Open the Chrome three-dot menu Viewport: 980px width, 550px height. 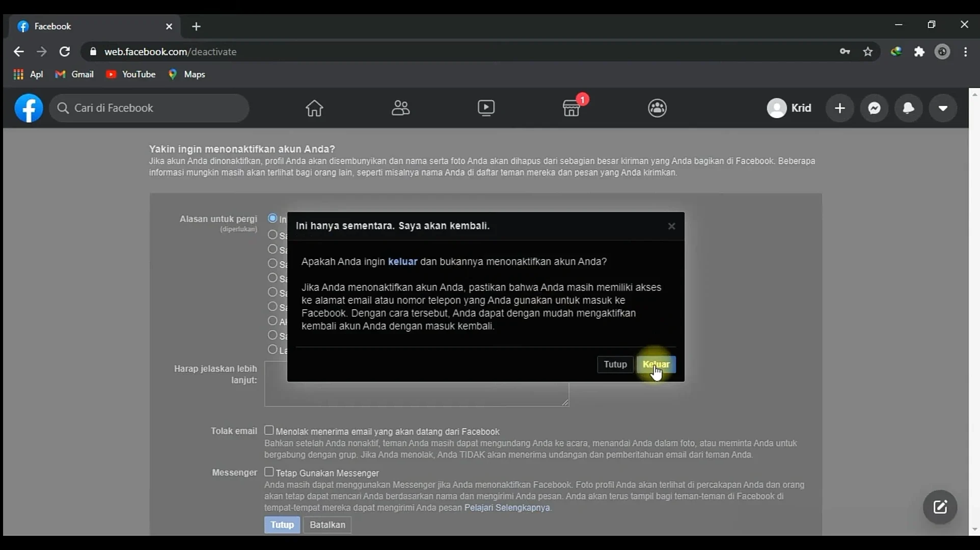[966, 51]
